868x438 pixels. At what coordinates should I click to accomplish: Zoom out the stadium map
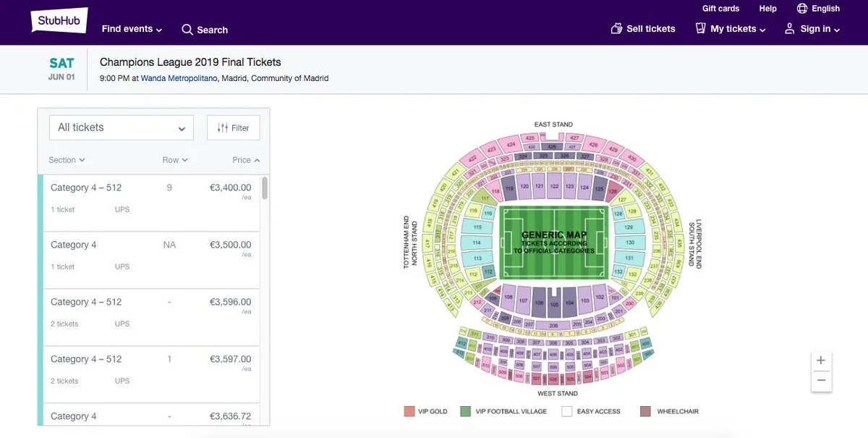click(821, 380)
